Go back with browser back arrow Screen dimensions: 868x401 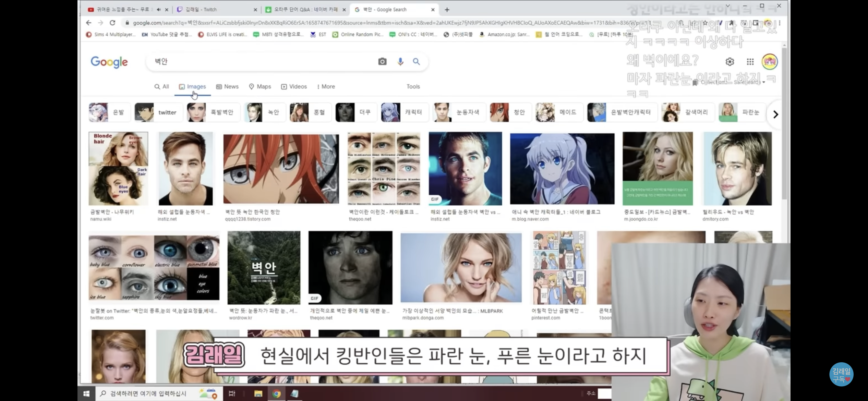[89, 23]
